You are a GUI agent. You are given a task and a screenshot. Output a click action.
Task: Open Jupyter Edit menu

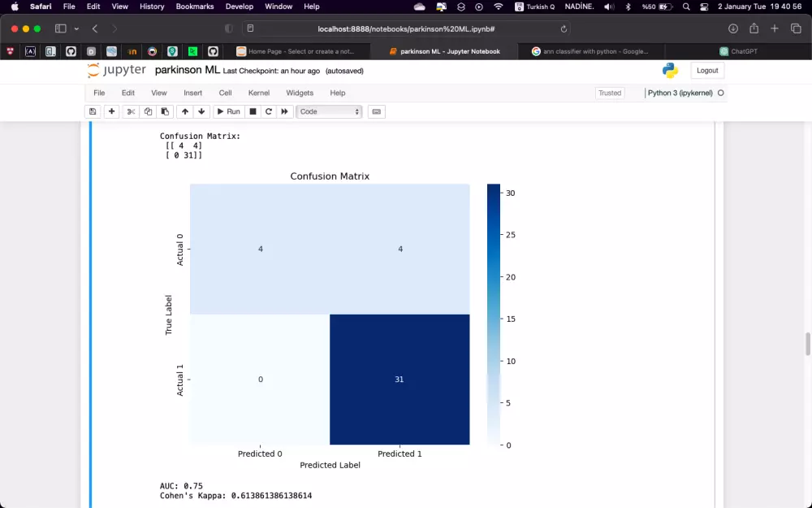pyautogui.click(x=128, y=93)
